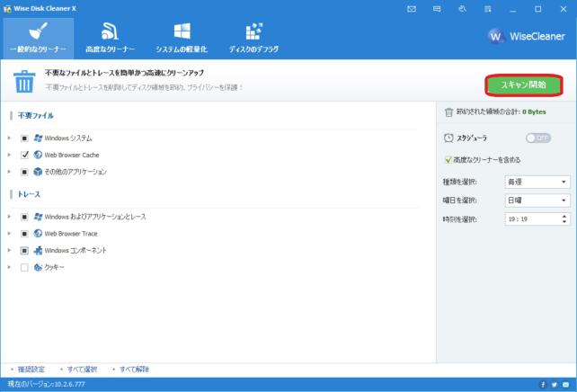Click the その他のアプリケーション cube icon
This screenshot has height=392, width=577.
click(38, 172)
